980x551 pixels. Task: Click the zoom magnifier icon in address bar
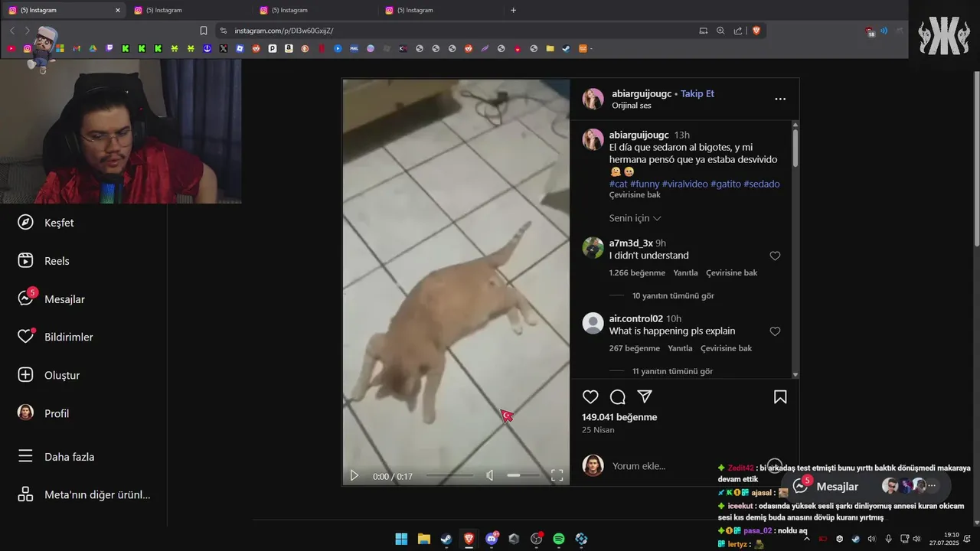tap(720, 31)
